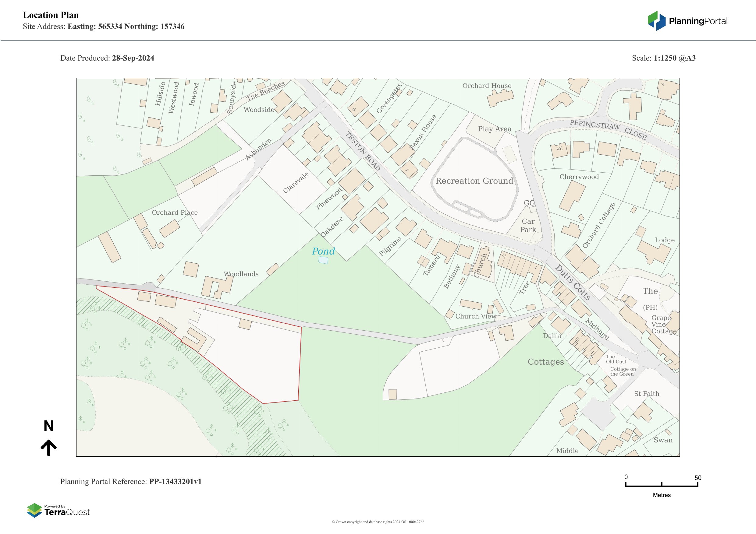The height and width of the screenshot is (534, 756).
Task: Click the Location Plan heading
Action: (x=51, y=15)
